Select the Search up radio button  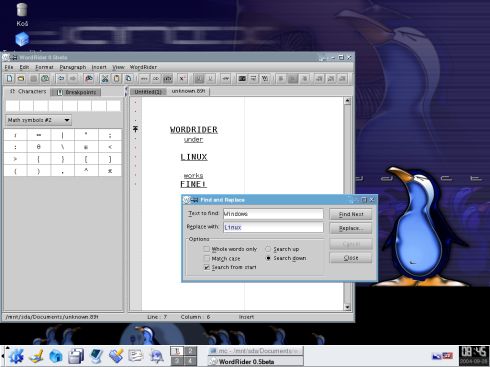coord(268,249)
